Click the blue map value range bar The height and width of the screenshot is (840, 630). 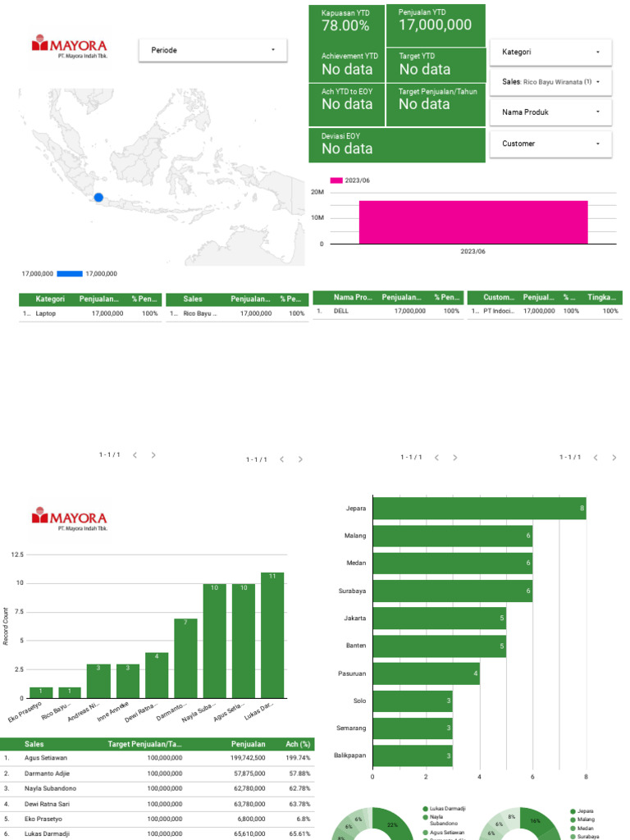click(x=70, y=274)
